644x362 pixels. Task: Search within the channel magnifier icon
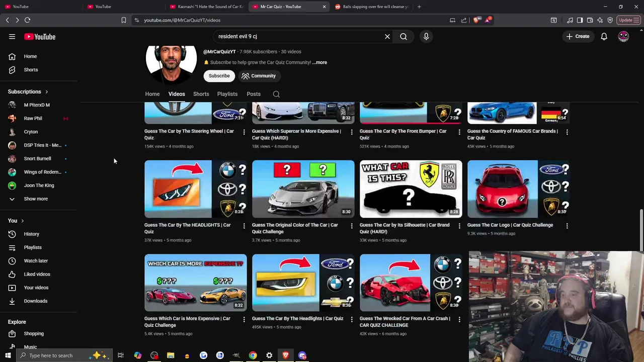(276, 94)
